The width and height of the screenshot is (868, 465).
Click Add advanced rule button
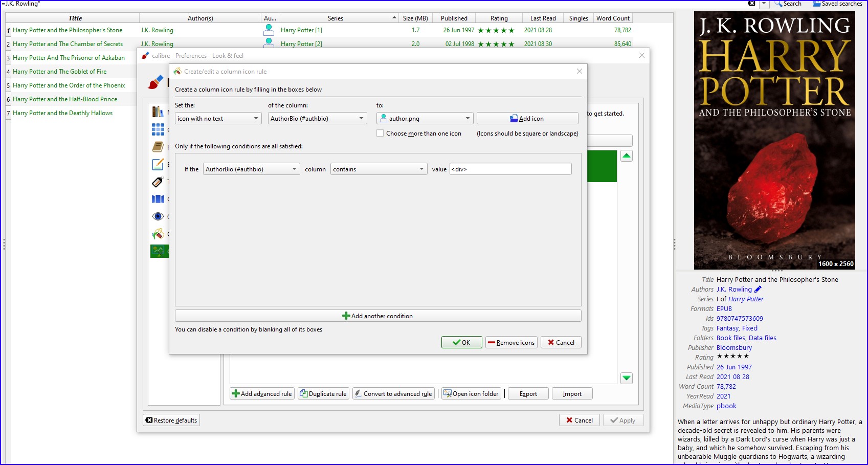[262, 394]
